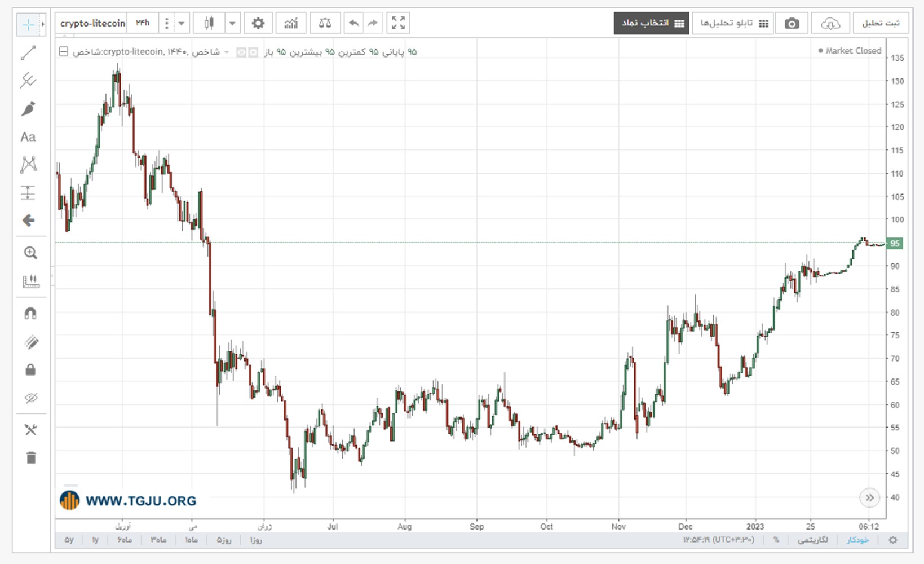This screenshot has width=924, height=564.
Task: Open the time interval dropdown arrow
Action: pyautogui.click(x=182, y=23)
